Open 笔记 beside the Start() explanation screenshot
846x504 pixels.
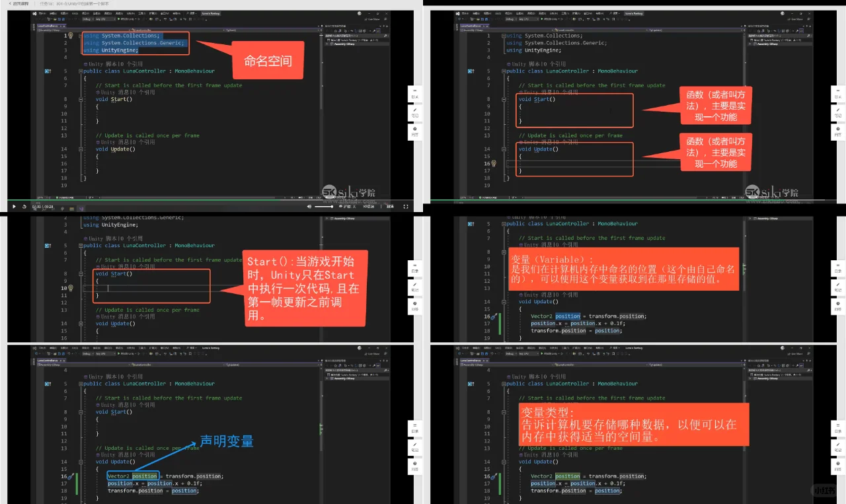click(x=415, y=286)
